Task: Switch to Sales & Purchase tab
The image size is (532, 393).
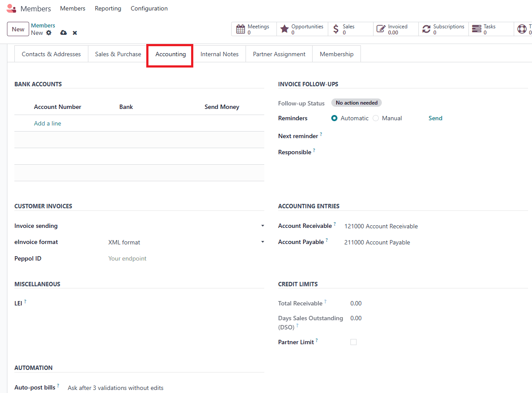Action: click(x=118, y=54)
